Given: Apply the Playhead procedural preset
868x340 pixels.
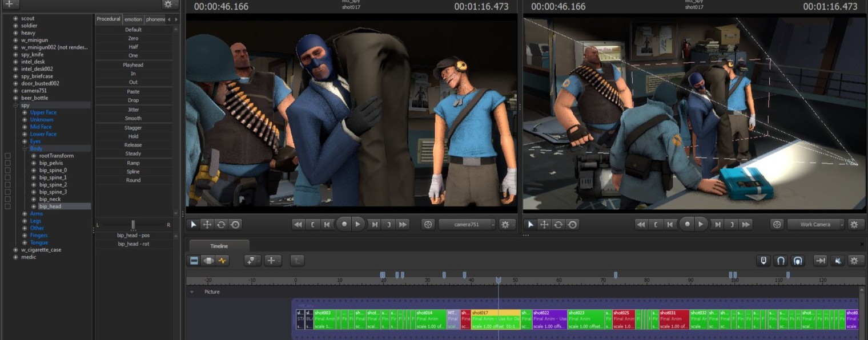Looking at the screenshot, I should tap(134, 65).
